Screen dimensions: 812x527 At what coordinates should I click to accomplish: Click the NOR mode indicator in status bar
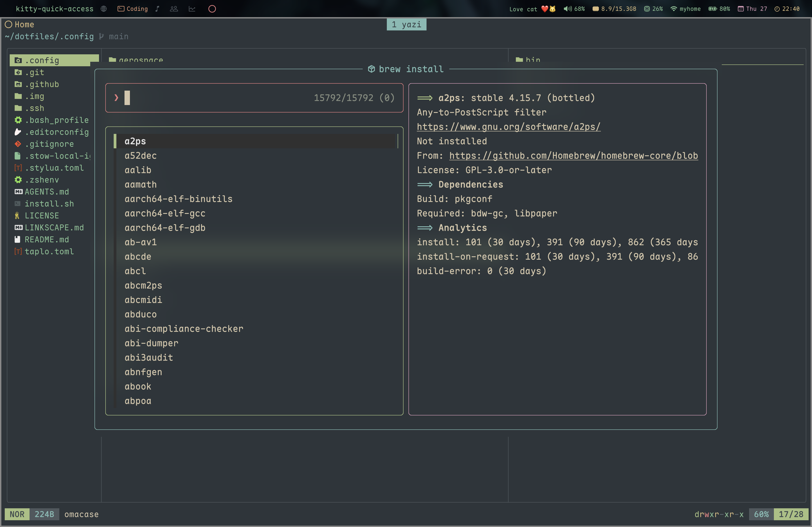pos(17,514)
